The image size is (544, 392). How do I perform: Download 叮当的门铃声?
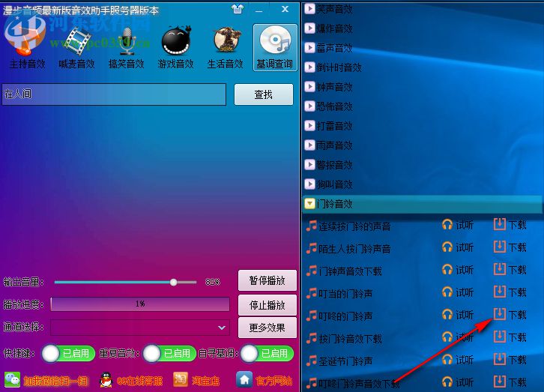pos(510,292)
